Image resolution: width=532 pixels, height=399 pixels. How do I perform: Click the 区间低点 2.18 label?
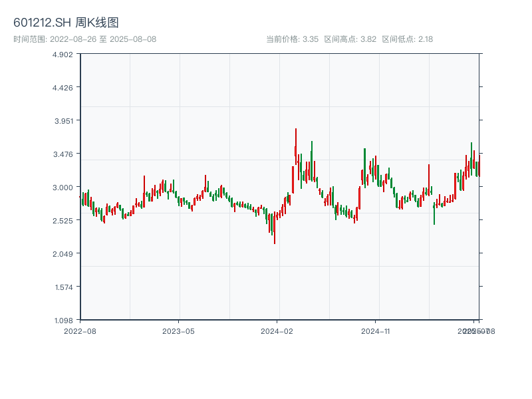[x=407, y=39]
